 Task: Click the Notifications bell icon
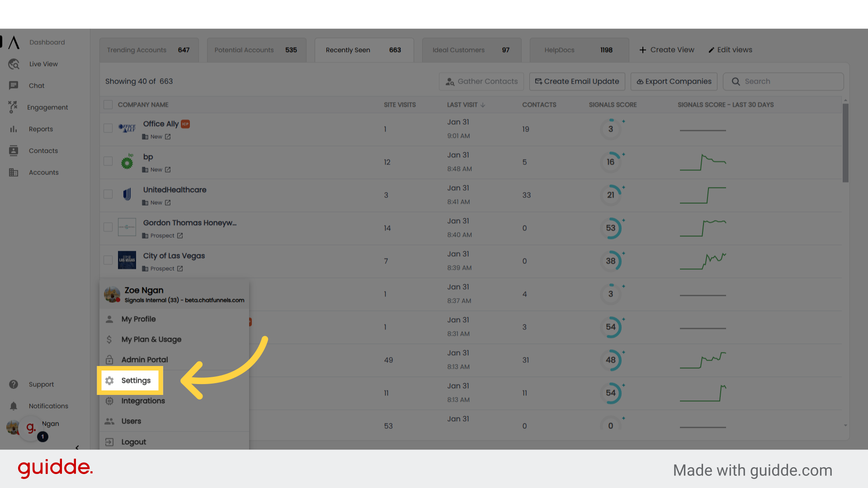click(14, 406)
